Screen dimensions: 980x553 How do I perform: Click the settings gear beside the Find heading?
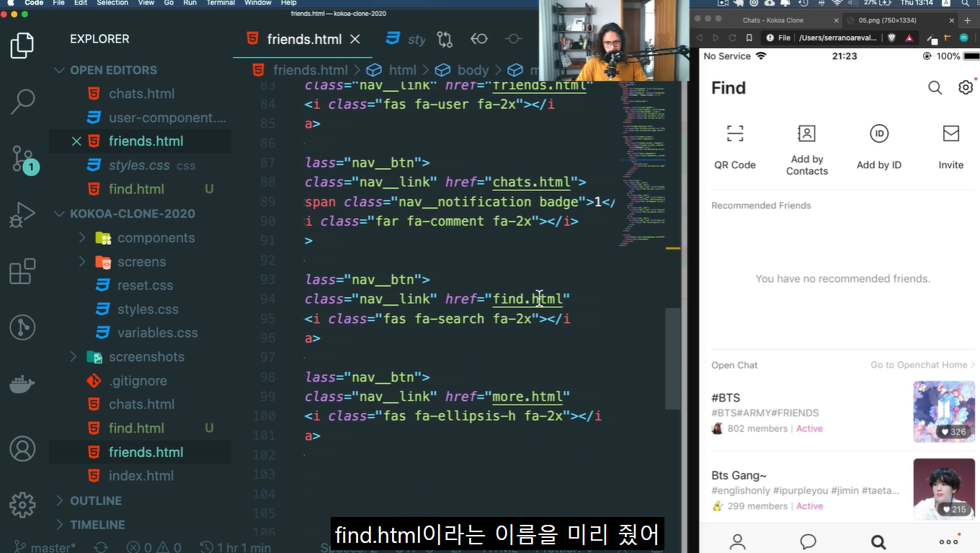tap(966, 87)
